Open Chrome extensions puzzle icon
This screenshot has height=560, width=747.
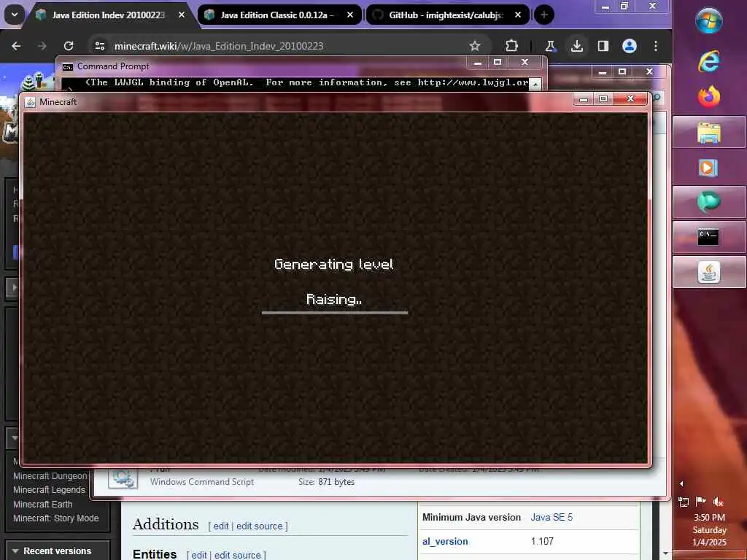pos(511,46)
